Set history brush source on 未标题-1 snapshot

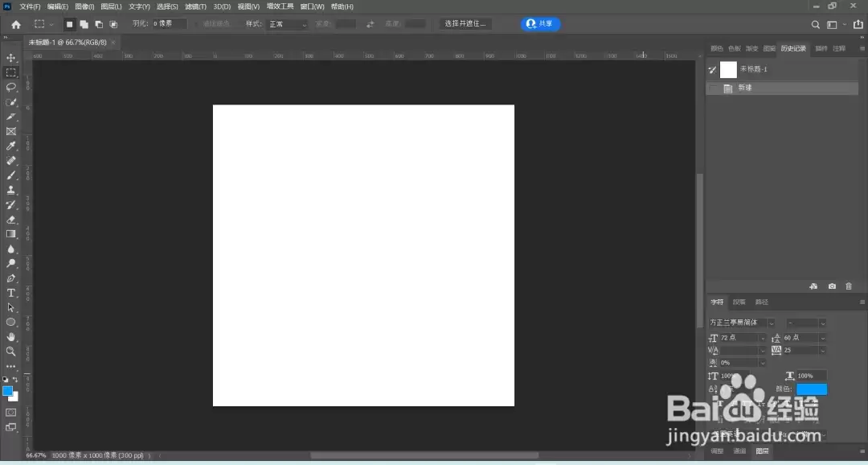coord(713,69)
